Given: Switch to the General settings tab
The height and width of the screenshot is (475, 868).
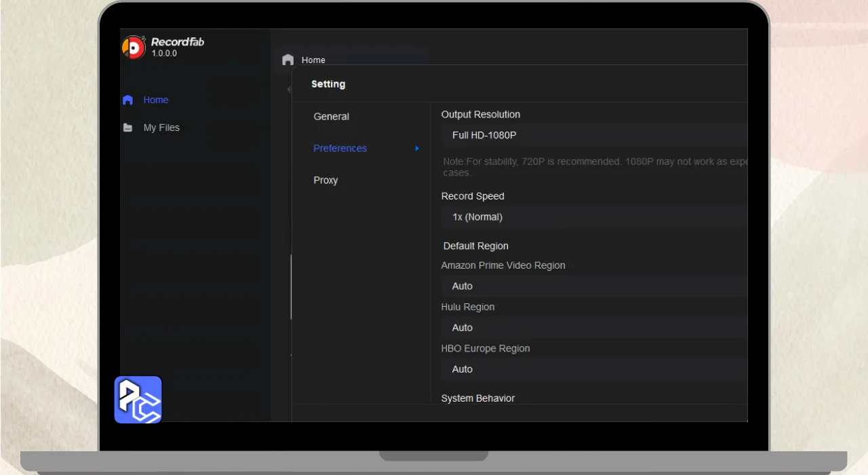Looking at the screenshot, I should [x=332, y=117].
